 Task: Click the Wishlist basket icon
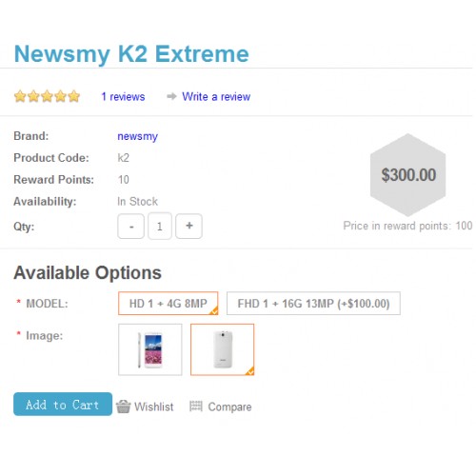[123, 407]
